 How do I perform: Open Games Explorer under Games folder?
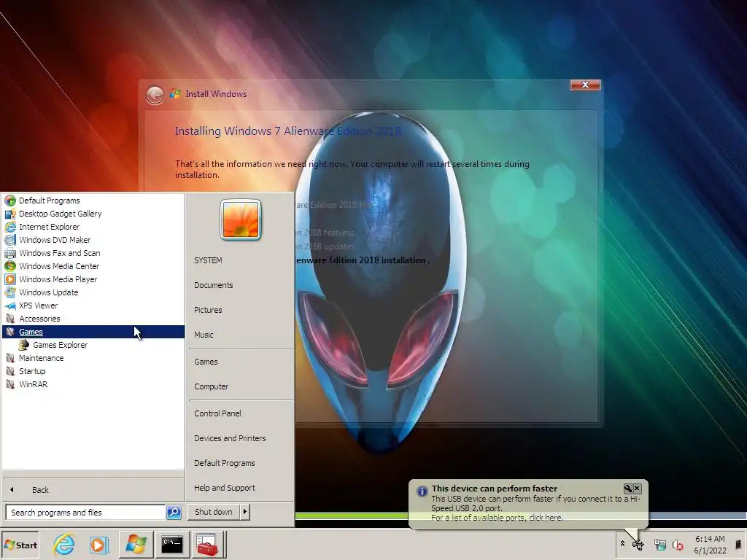point(93,345)
